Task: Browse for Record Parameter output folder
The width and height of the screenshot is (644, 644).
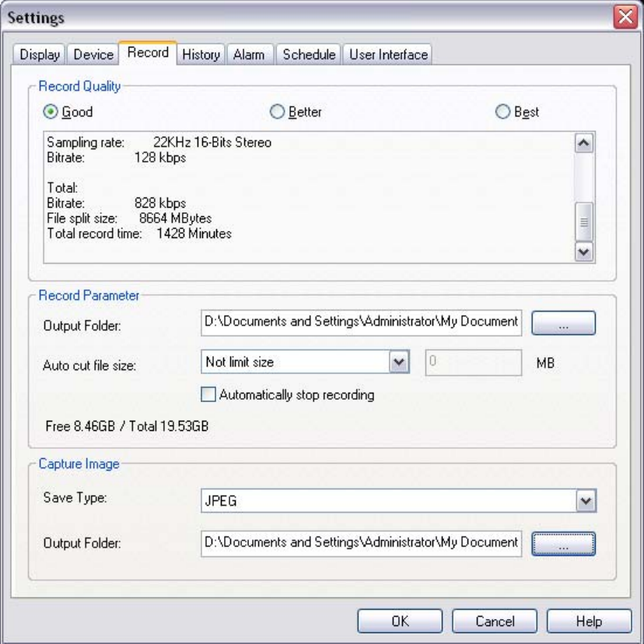Action: tap(563, 323)
